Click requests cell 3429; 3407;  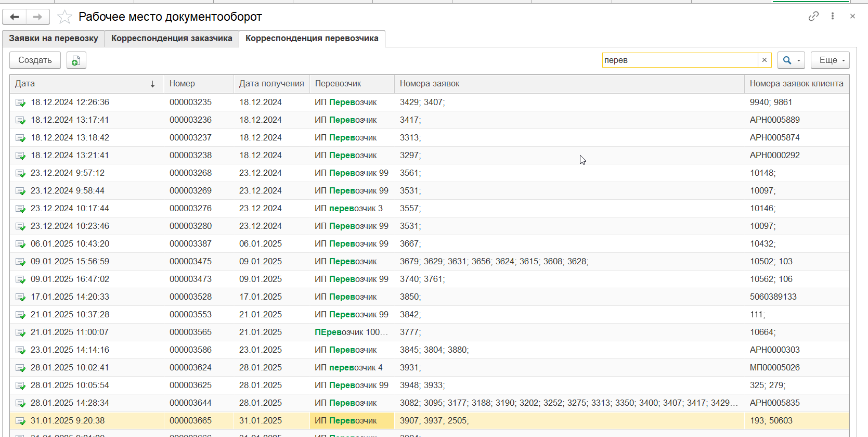(x=569, y=102)
